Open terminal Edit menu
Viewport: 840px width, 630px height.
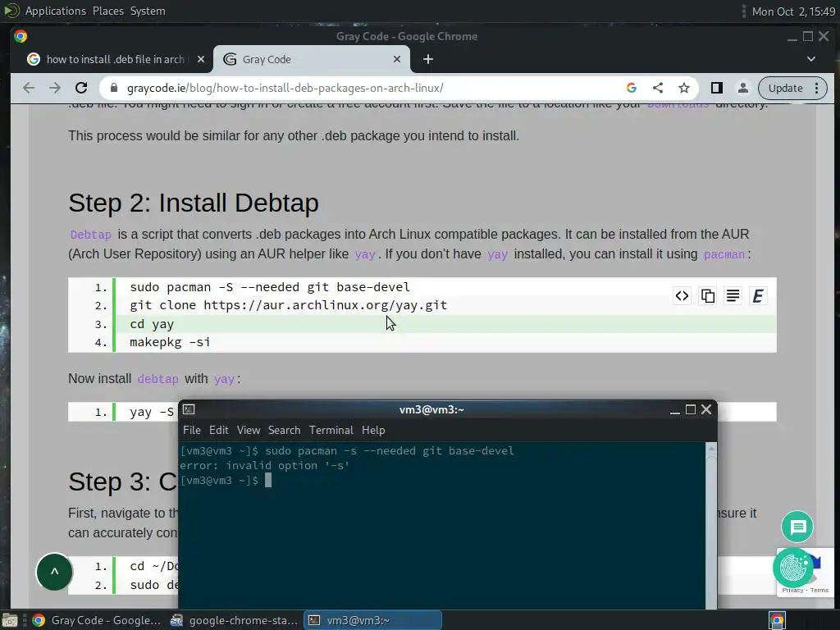218,430
